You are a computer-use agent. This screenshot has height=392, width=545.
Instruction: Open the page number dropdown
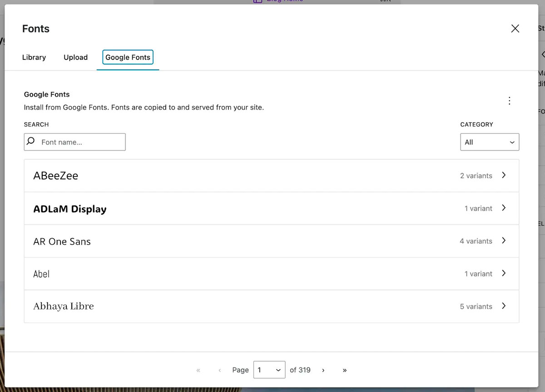(270, 370)
